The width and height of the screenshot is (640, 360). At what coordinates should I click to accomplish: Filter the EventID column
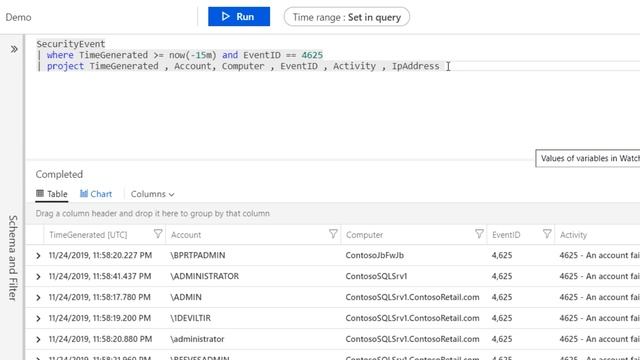[547, 234]
